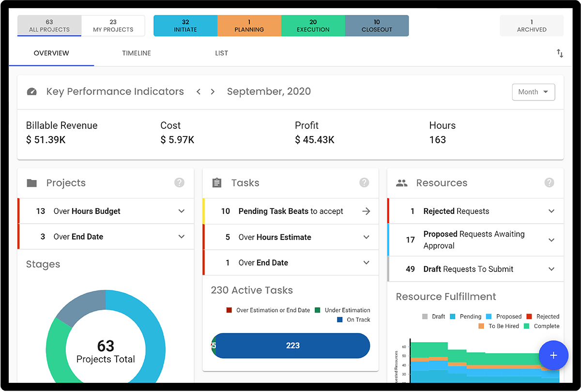The width and height of the screenshot is (581, 392).
Task: Click Over Estimation or End Date legend
Action: tap(268, 310)
